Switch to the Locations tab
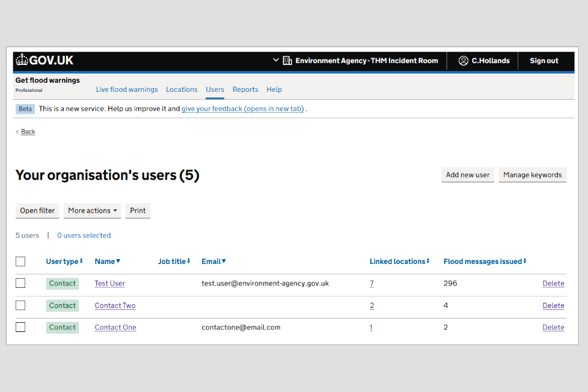The width and height of the screenshot is (588, 392). point(181,89)
